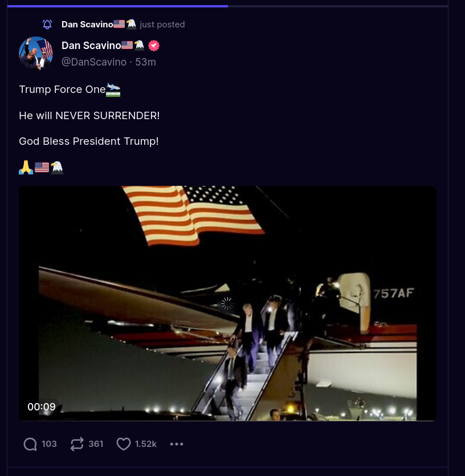Click the notification bell icon

click(47, 25)
